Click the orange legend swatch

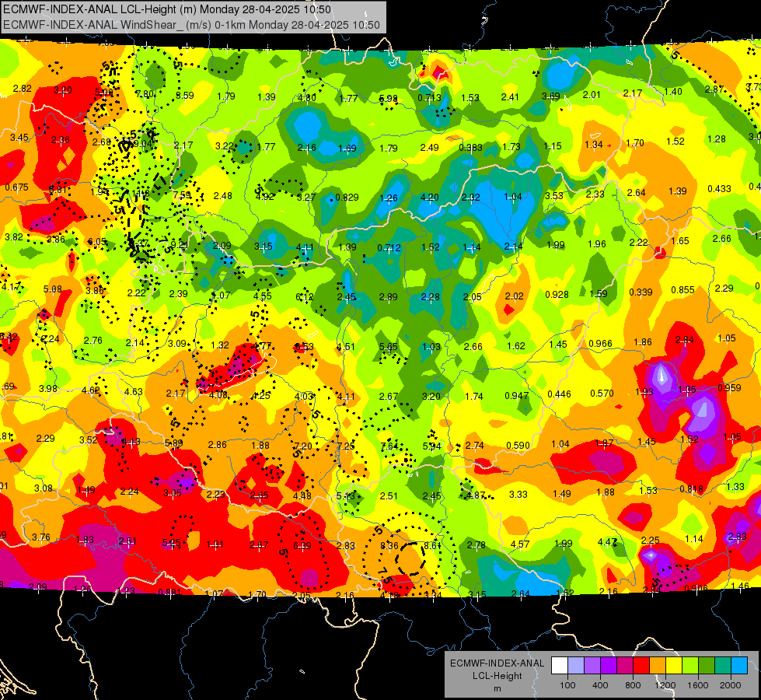(x=658, y=666)
